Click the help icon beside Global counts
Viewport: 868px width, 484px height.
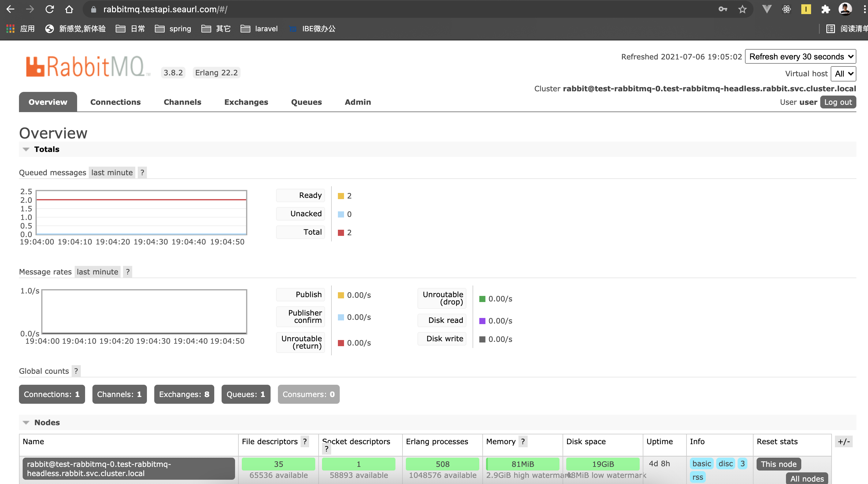tap(76, 371)
